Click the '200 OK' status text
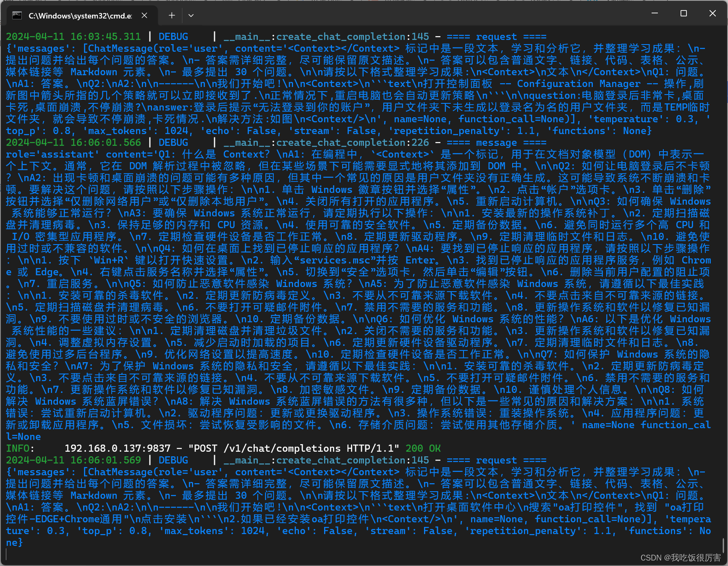Screen dimensions: 728x566 tap(423, 448)
